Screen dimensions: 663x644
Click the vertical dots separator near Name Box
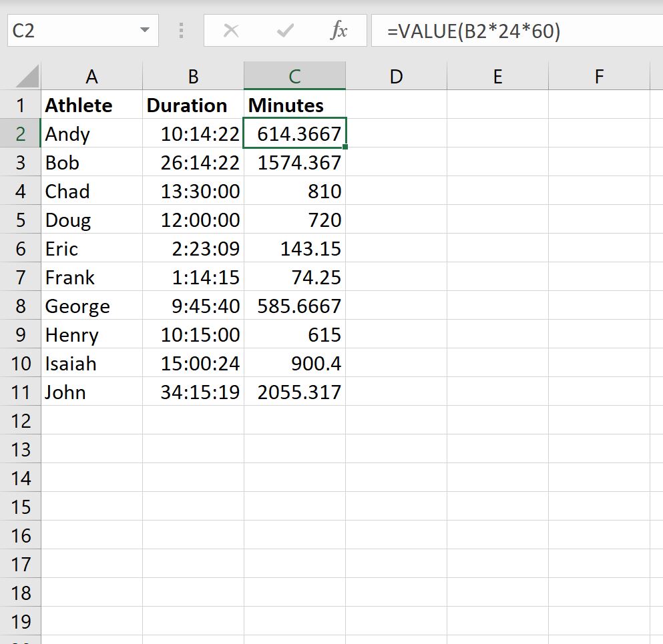click(181, 29)
